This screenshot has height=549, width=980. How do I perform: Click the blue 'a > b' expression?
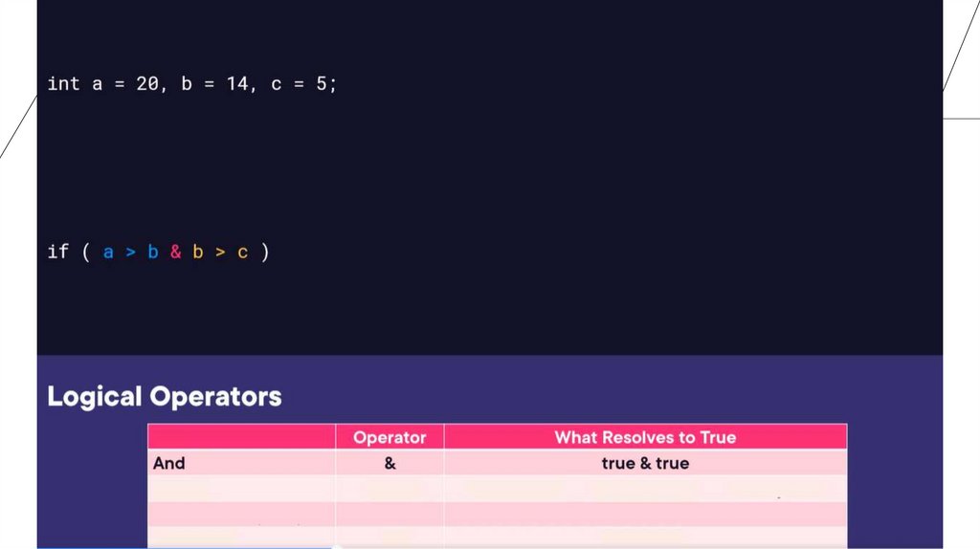click(x=130, y=253)
